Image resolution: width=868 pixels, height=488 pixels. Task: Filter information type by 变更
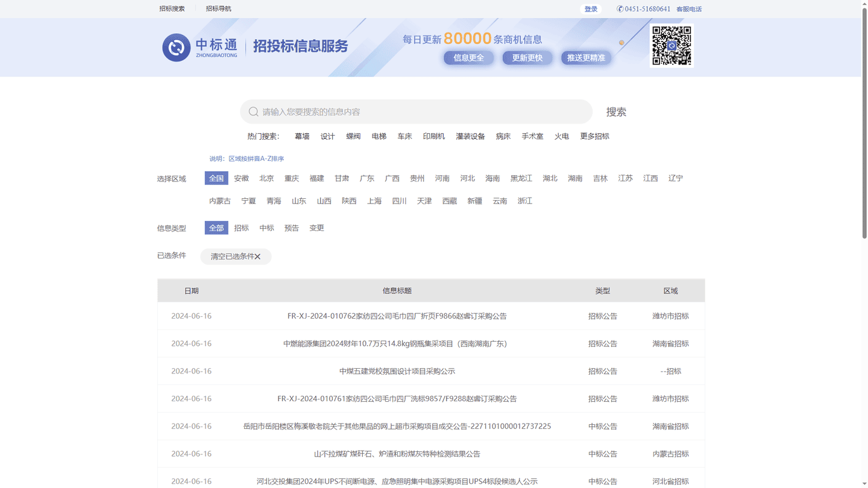(x=316, y=228)
